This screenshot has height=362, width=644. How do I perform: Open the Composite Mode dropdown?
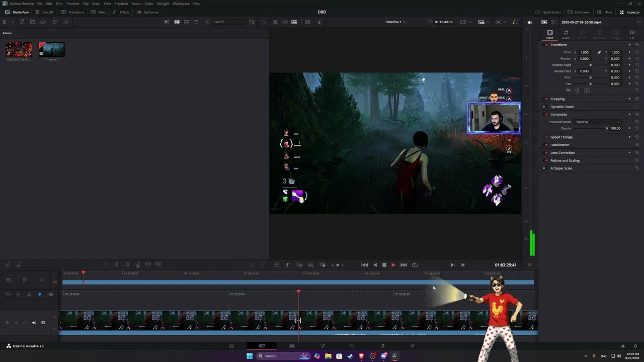598,122
